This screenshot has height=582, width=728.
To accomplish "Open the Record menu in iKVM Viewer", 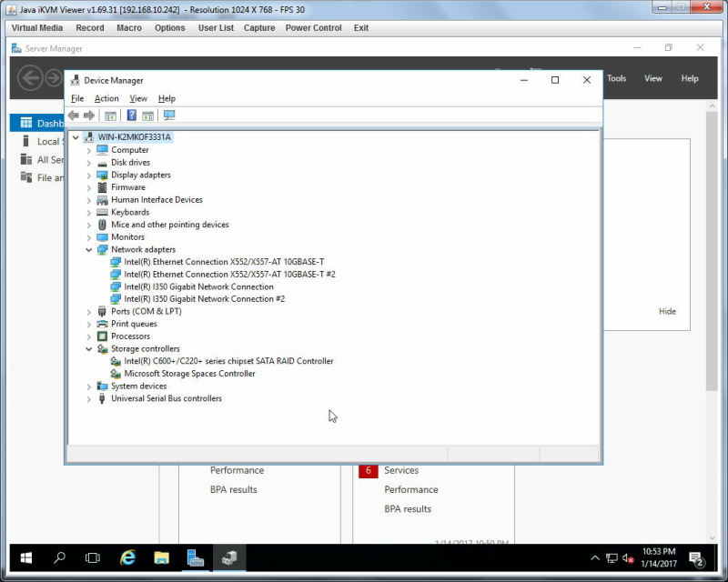I will 90,28.
